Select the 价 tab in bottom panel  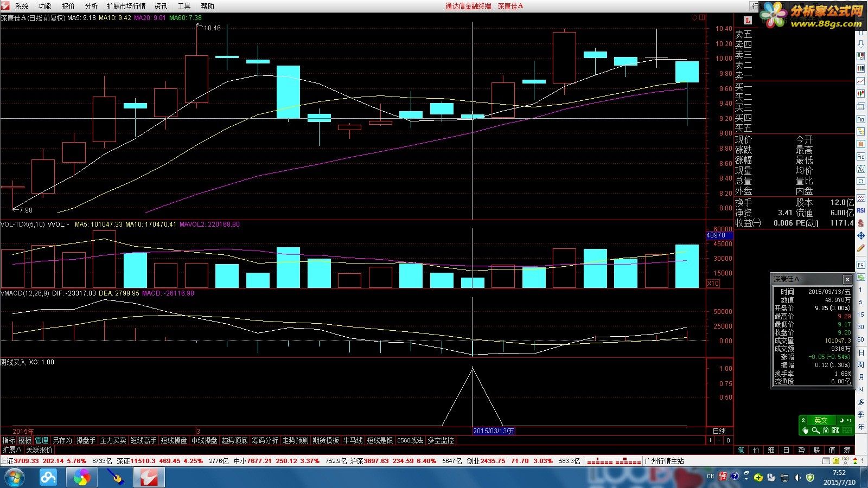[x=756, y=450]
